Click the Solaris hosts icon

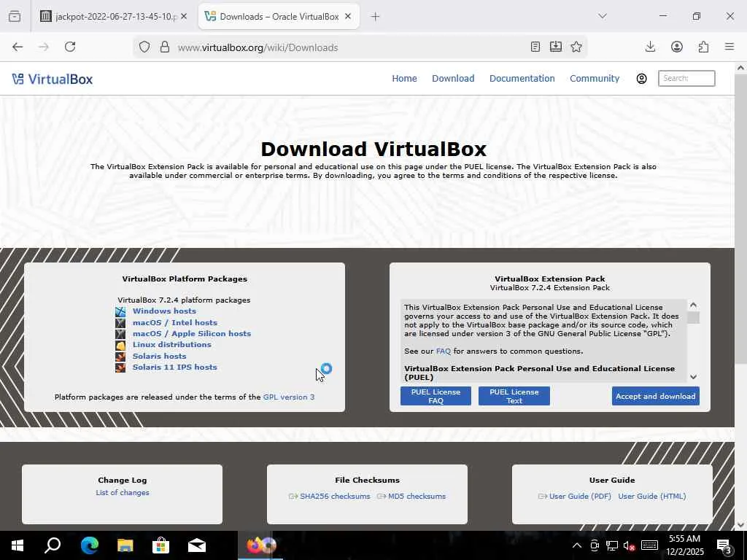[x=120, y=356]
